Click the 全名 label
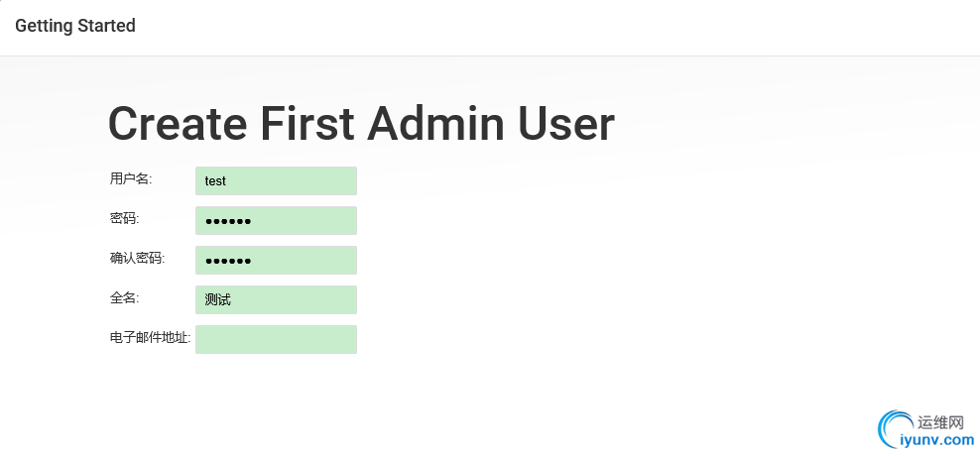 tap(124, 298)
